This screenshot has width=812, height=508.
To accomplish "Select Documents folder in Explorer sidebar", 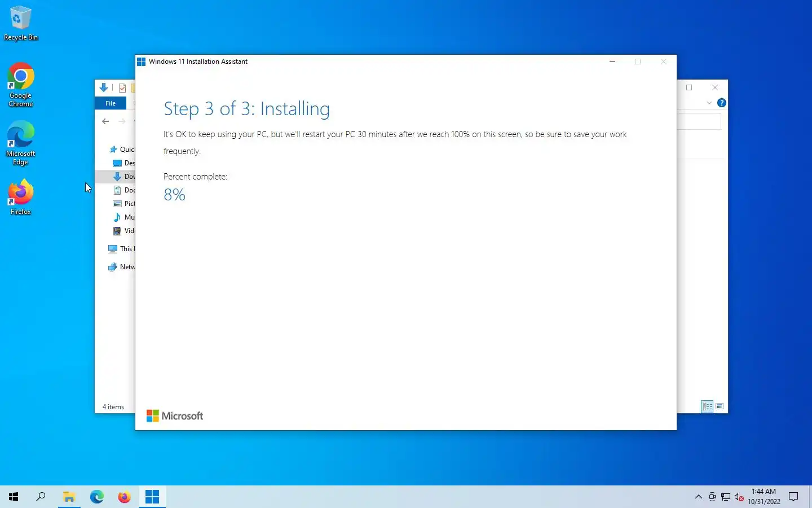I will point(123,190).
